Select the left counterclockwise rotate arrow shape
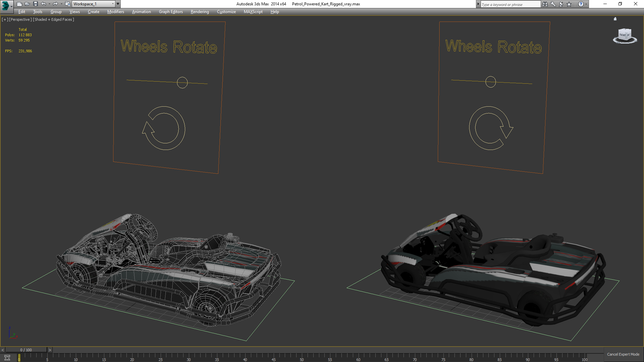 [x=164, y=128]
